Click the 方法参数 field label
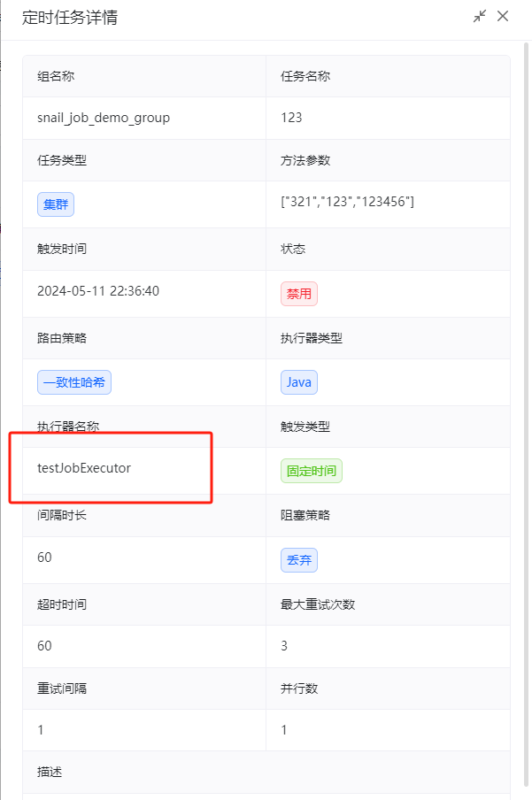Image resolution: width=532 pixels, height=800 pixels. point(305,160)
